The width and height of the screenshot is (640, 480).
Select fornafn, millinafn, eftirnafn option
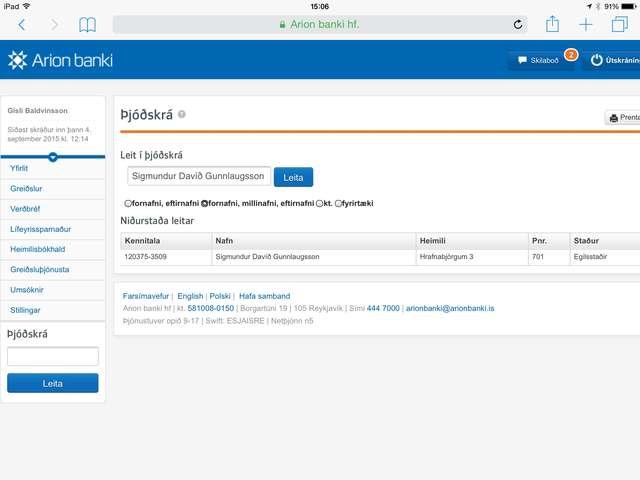[x=204, y=203]
